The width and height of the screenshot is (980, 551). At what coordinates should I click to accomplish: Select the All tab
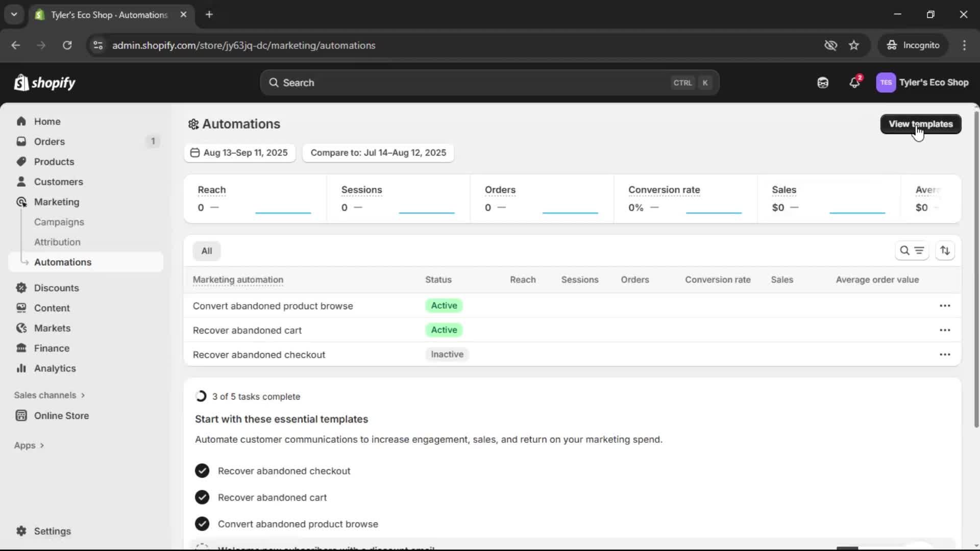(x=206, y=251)
